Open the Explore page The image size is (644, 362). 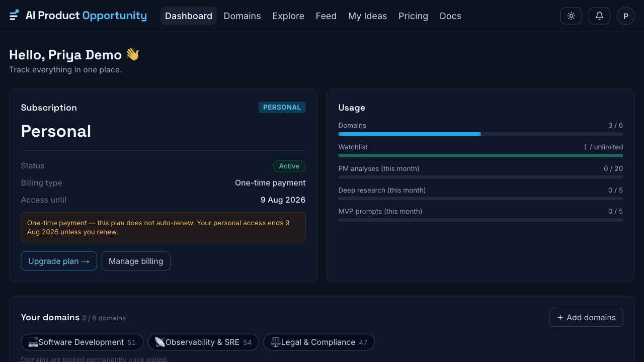288,16
